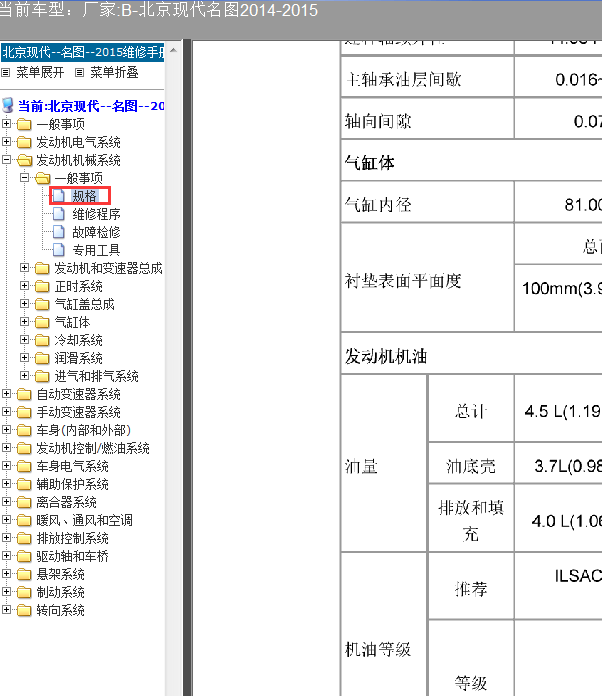Collapse the 发动机机械系统 tree node

click(x=6, y=160)
